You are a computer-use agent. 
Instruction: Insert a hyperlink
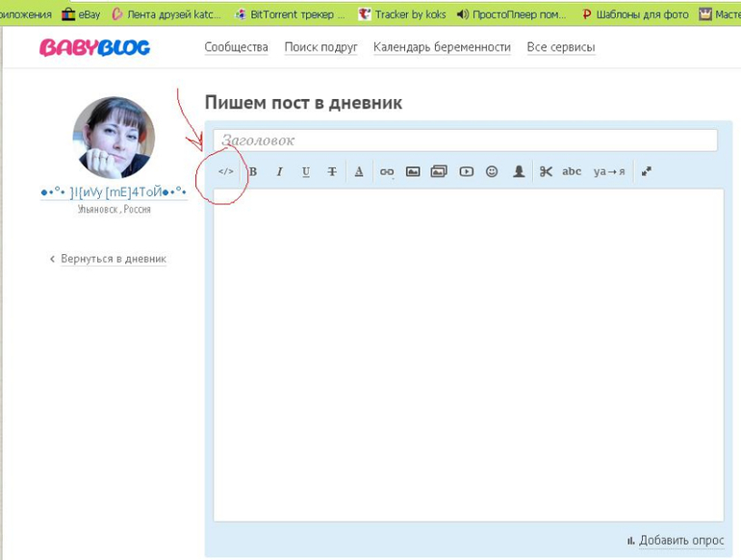point(387,172)
